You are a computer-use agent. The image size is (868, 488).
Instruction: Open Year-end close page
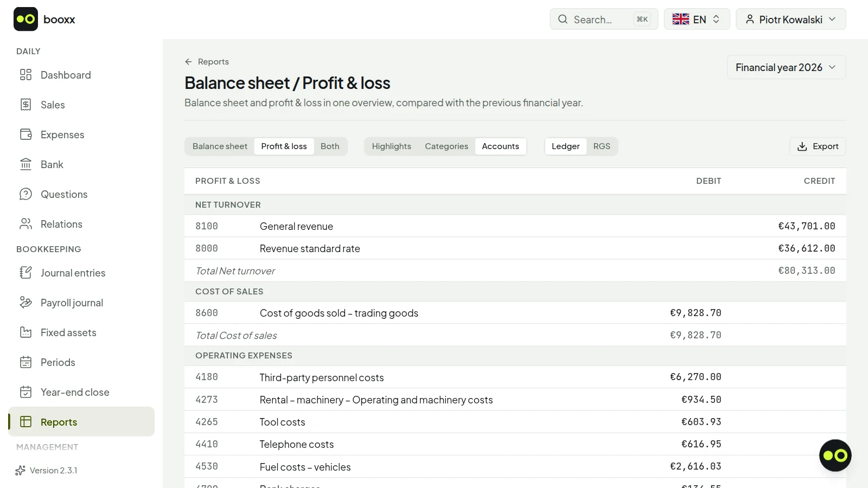tap(81, 392)
